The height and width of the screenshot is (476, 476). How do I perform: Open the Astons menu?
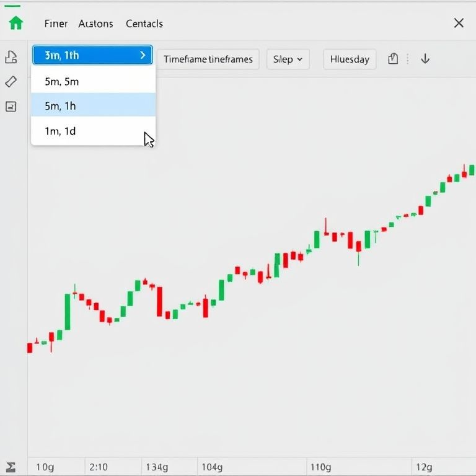coord(95,24)
